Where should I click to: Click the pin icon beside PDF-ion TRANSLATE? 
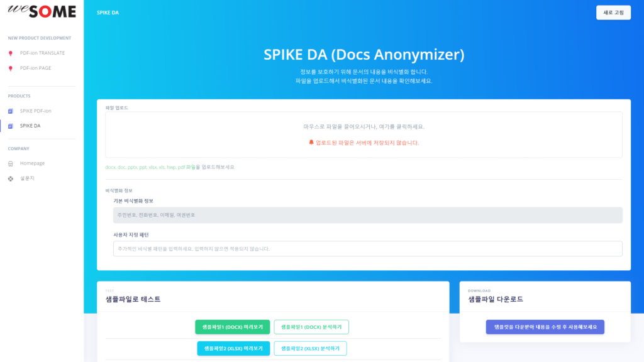[9, 53]
